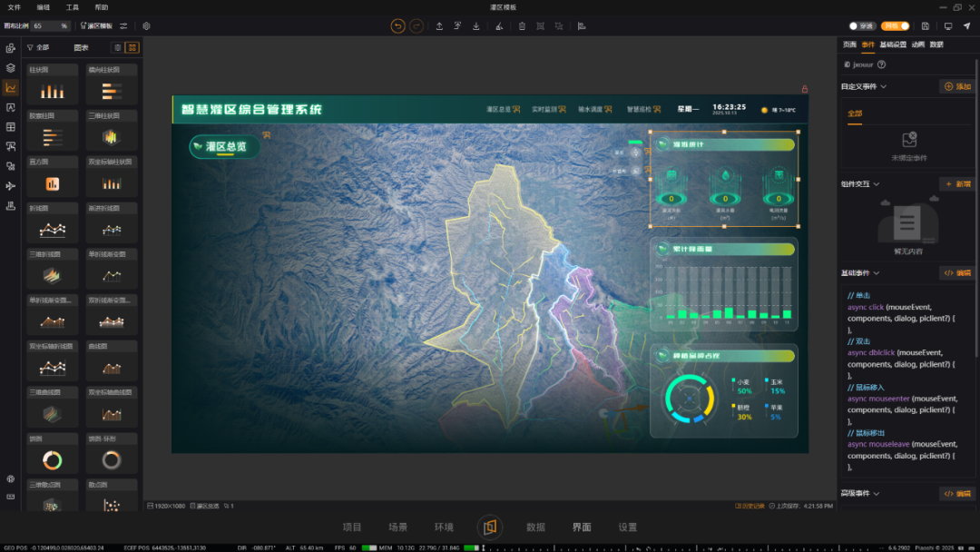Select the layers stack icon in left sidebar

pos(11,68)
